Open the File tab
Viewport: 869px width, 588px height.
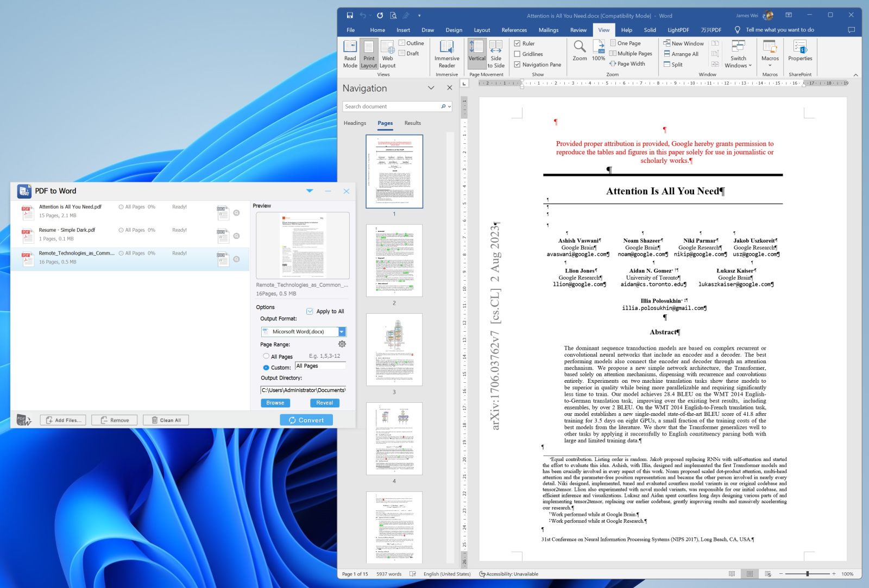(351, 30)
